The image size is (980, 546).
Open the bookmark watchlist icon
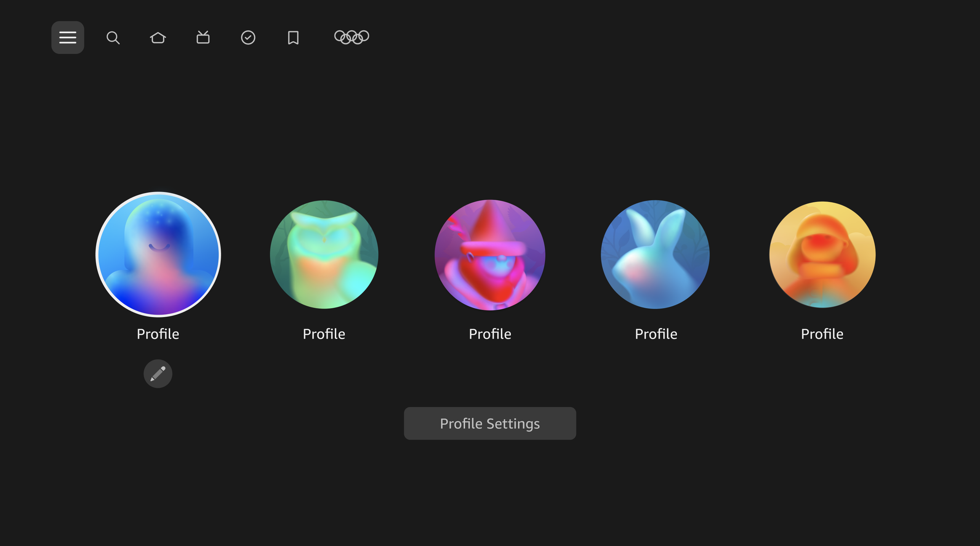tap(293, 38)
